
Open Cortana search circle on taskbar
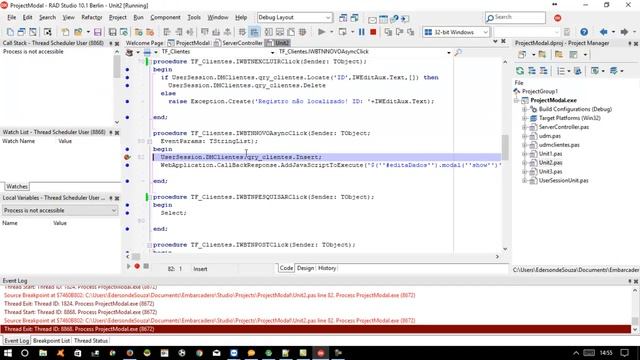pyautogui.click(x=25, y=353)
